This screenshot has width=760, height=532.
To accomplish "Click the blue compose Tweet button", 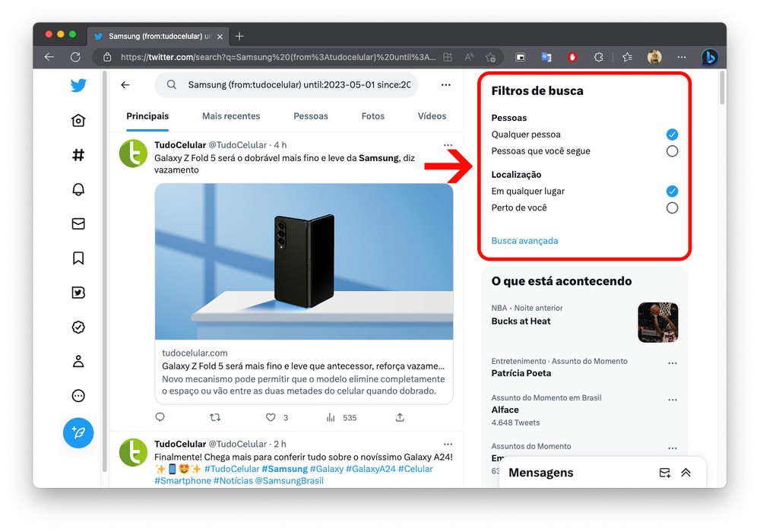I will coord(78,432).
